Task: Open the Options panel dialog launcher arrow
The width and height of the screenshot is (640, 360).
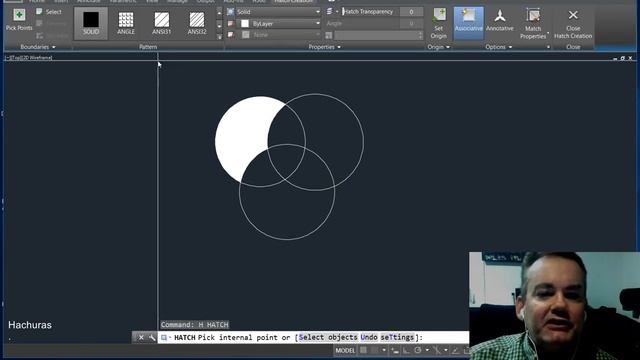Action: point(548,47)
